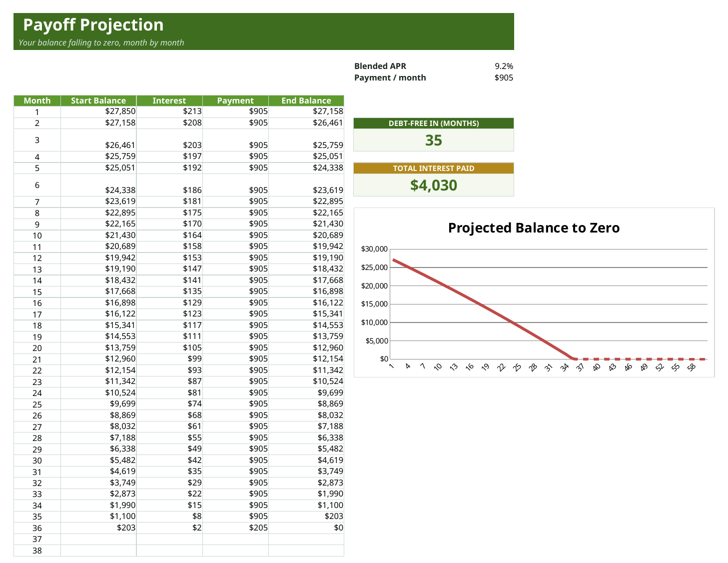This screenshot has width=728, height=563.
Task: Click the 9.2% APR value
Action: 504,66
